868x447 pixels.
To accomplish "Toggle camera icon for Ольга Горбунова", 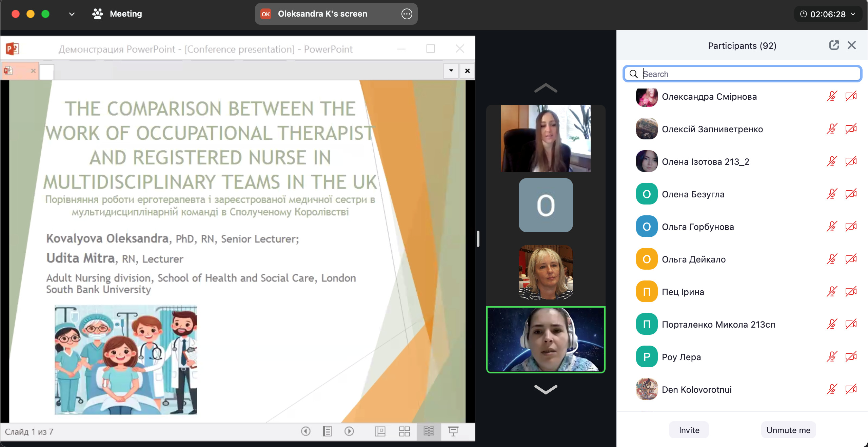I will click(x=851, y=227).
